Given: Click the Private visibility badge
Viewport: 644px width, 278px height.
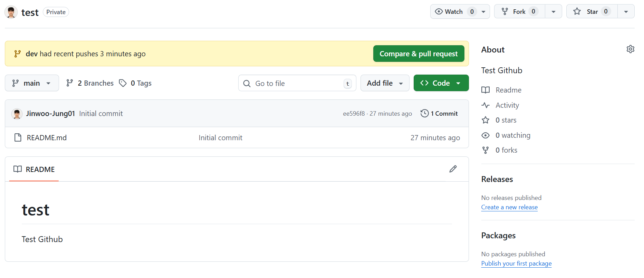Looking at the screenshot, I should click(x=56, y=12).
